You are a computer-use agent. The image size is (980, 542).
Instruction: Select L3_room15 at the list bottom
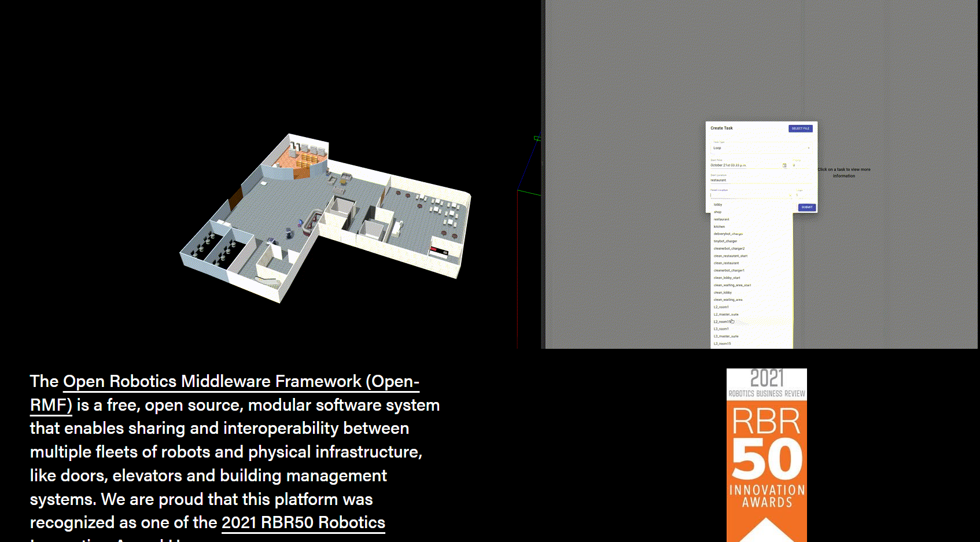point(751,344)
